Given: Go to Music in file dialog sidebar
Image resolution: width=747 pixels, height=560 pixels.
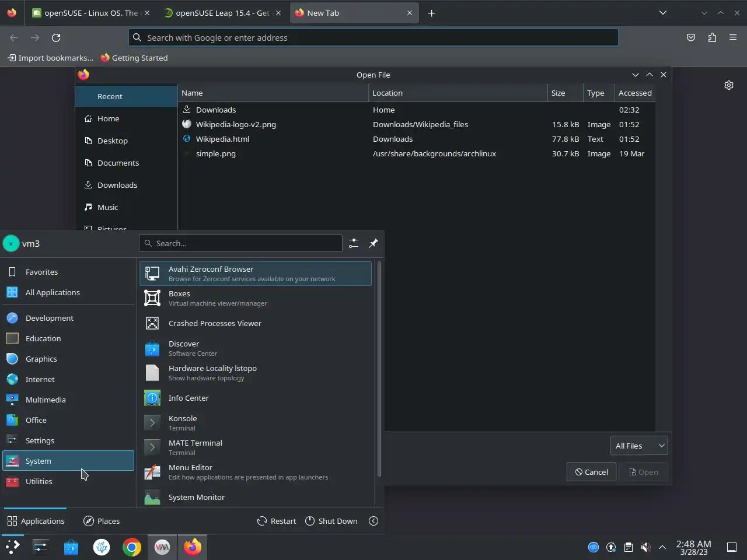Looking at the screenshot, I should pyautogui.click(x=126, y=207).
